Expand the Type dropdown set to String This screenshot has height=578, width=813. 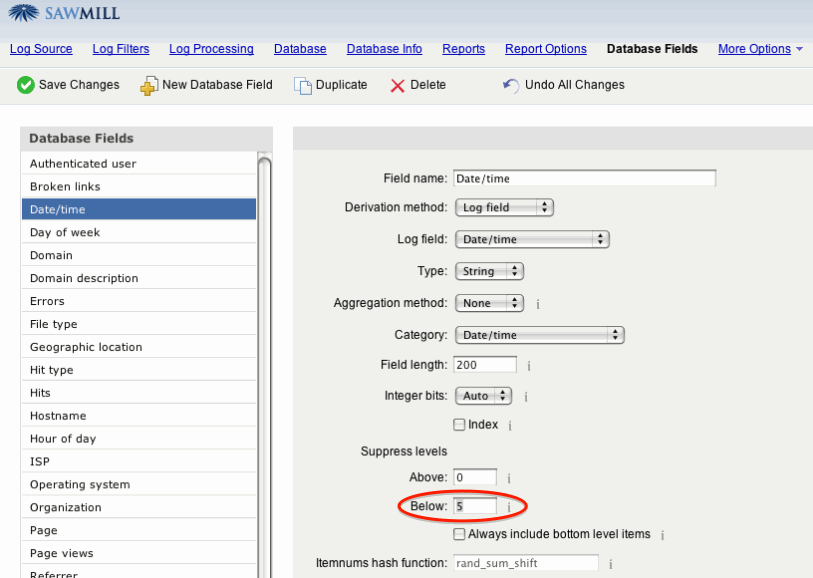pyautogui.click(x=489, y=271)
